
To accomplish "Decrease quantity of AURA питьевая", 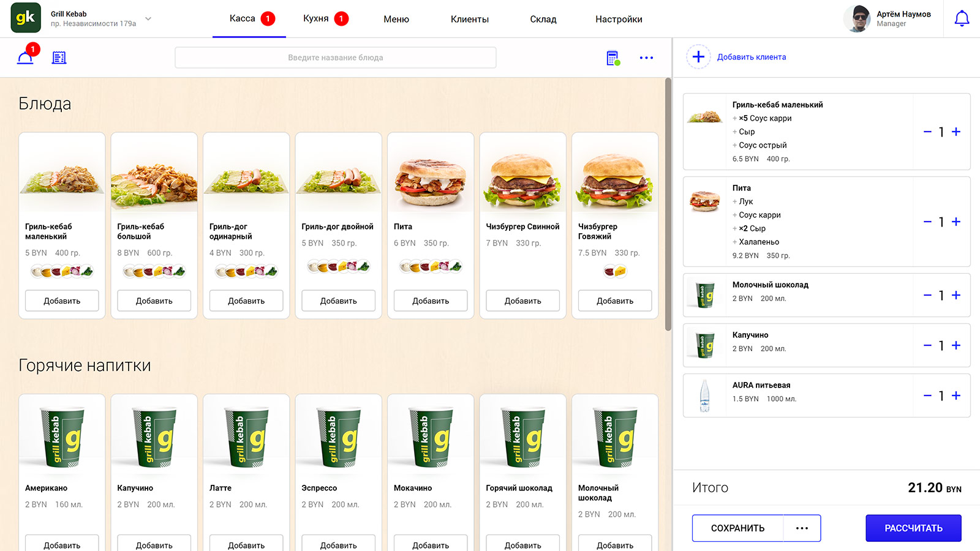I will coord(927,395).
